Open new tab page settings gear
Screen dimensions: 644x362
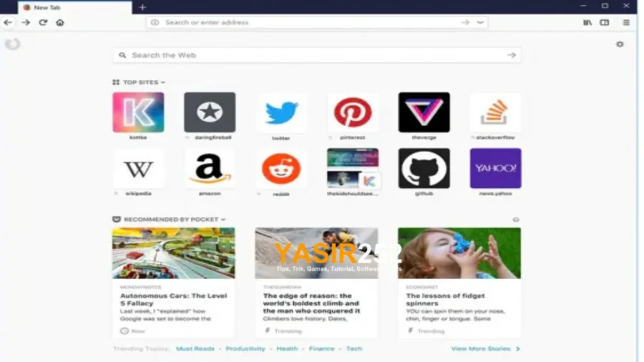pos(619,44)
